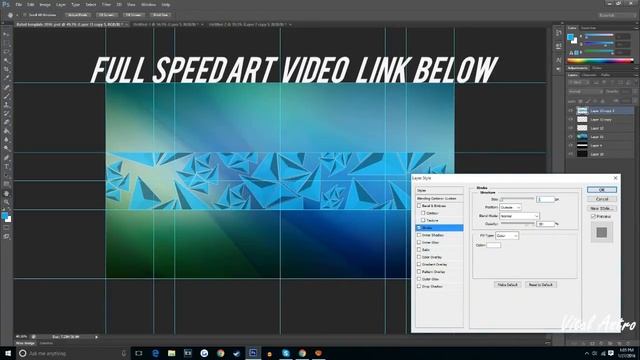Select the Hand tool in toolbar

click(x=6, y=193)
